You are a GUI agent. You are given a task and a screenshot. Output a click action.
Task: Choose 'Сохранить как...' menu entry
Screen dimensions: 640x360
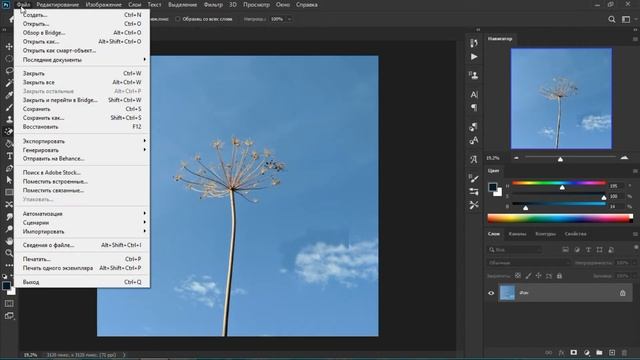pos(82,118)
